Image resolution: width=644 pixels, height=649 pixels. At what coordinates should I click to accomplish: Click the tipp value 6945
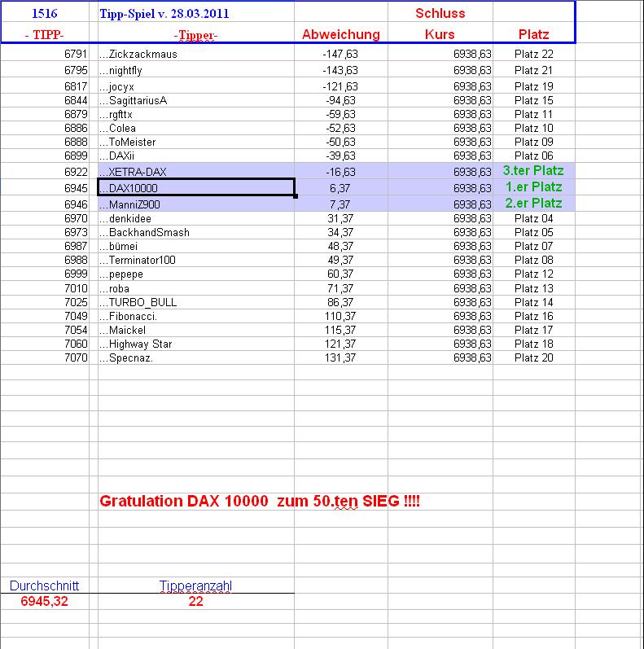coord(76,188)
